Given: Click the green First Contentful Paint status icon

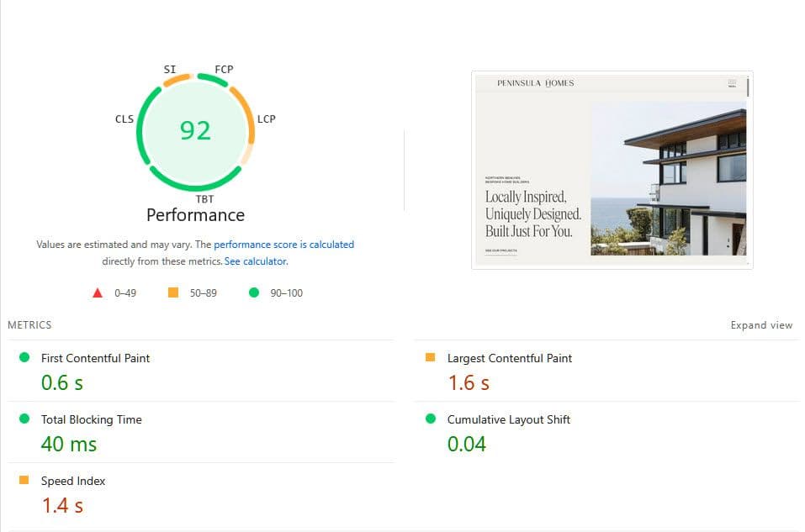Looking at the screenshot, I should (x=25, y=358).
